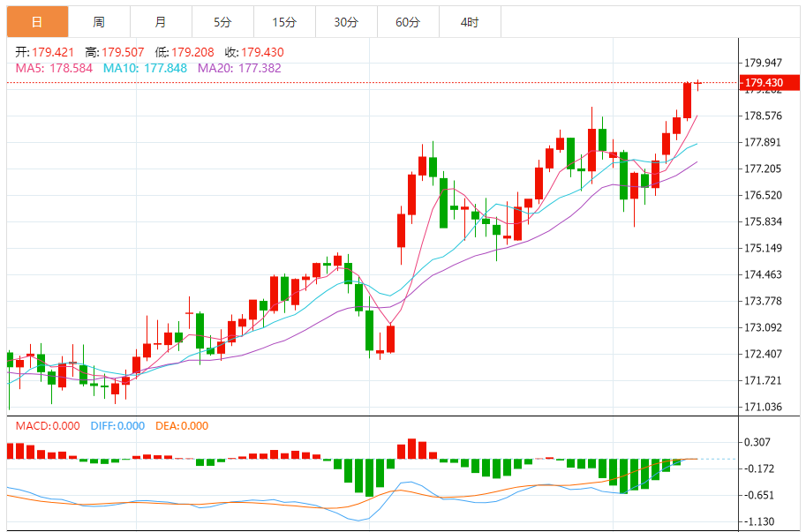Screen dimensions: 806x532
Task: Open the 15分 timeframe tab
Action: pyautogui.click(x=284, y=22)
